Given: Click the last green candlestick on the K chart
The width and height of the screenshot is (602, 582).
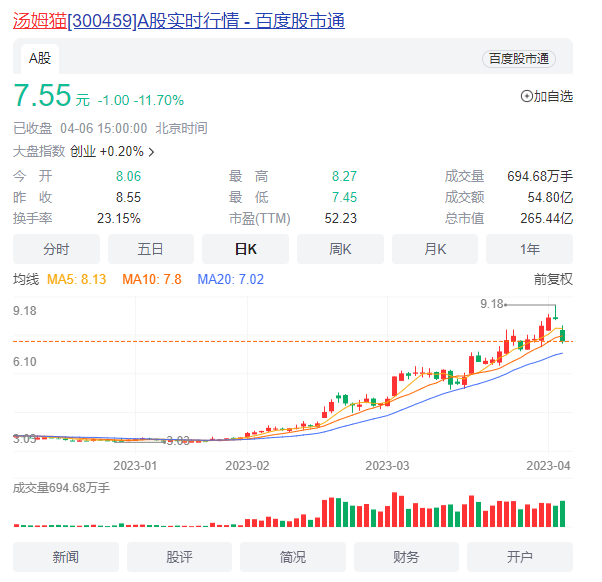Looking at the screenshot, I should pos(562,335).
